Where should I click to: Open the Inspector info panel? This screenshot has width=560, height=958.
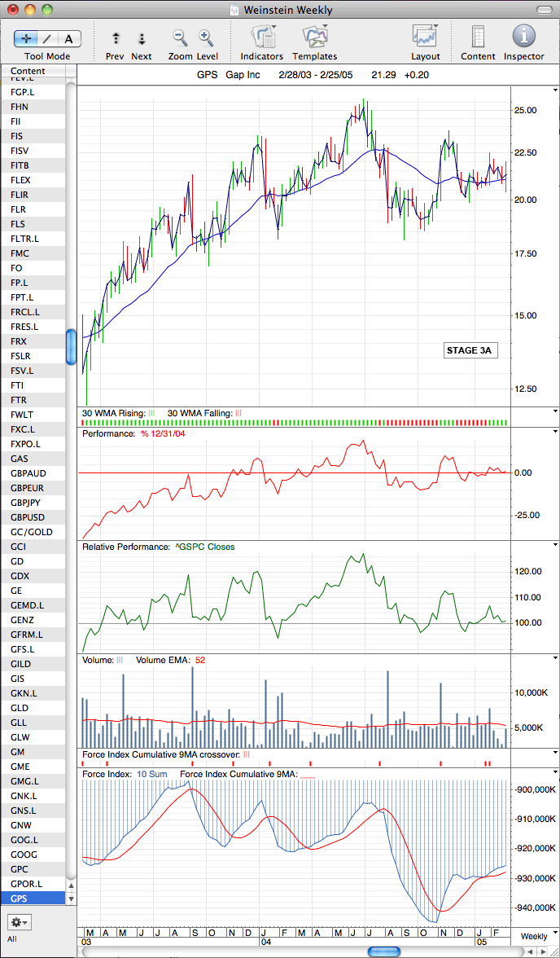pyautogui.click(x=523, y=37)
